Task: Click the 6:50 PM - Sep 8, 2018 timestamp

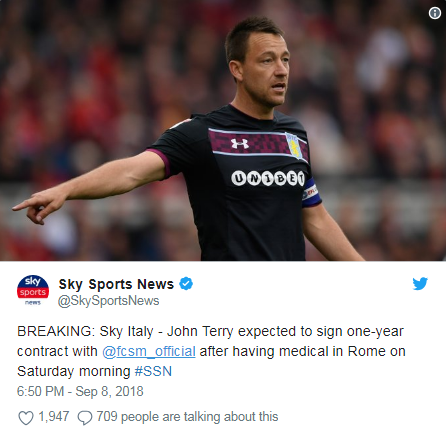Action: click(80, 391)
